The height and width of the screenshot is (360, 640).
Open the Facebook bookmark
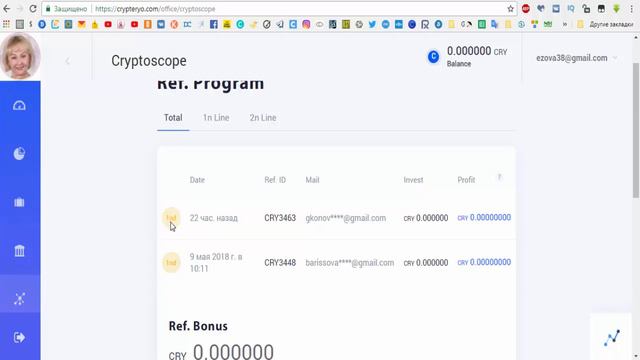pos(213,24)
